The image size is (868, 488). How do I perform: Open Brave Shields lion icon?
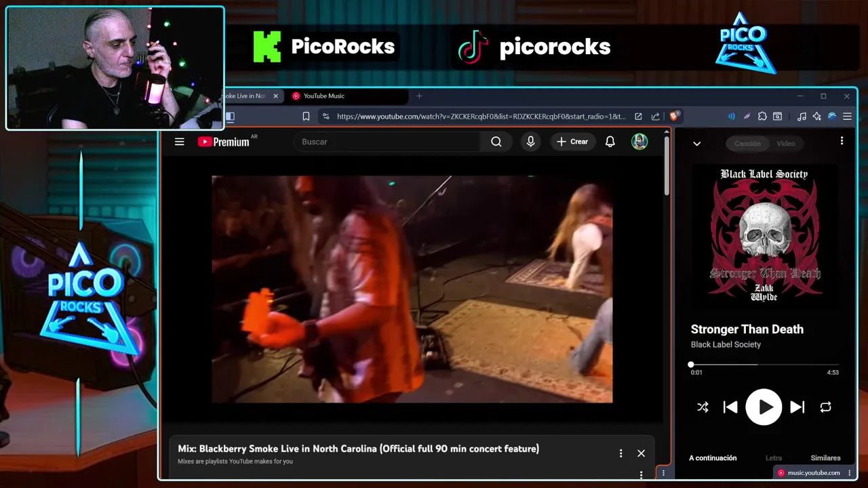point(674,117)
